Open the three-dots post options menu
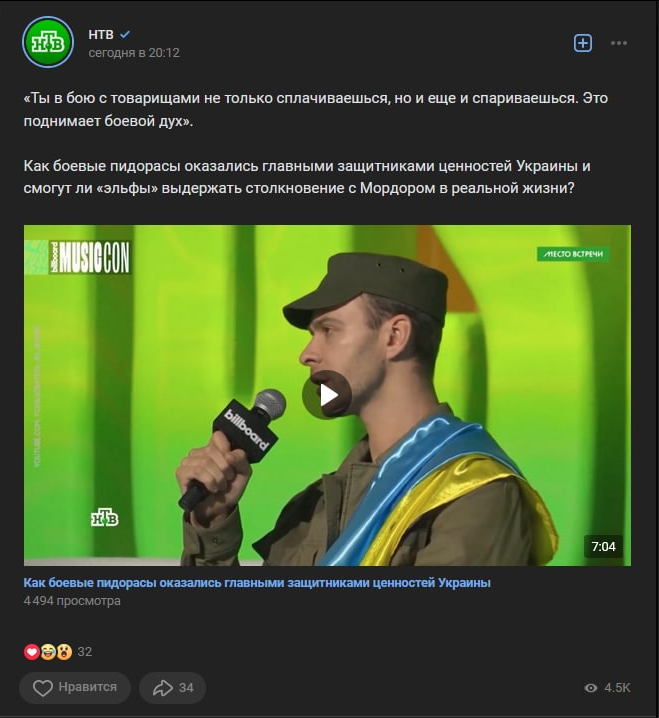Screen dimensions: 659x718 point(619,43)
